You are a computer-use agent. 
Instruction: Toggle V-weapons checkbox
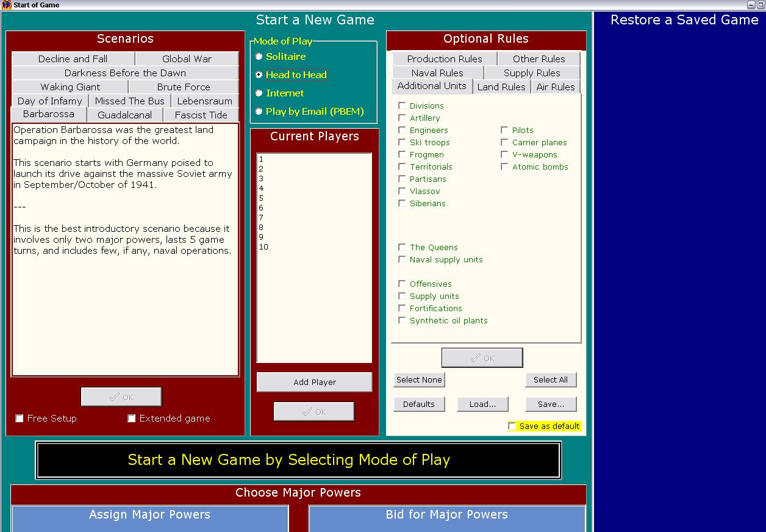[x=504, y=154]
